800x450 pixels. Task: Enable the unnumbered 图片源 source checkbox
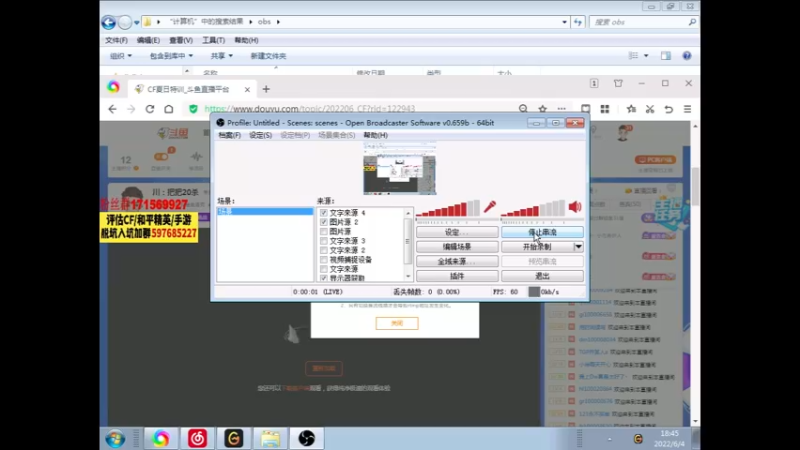323,231
